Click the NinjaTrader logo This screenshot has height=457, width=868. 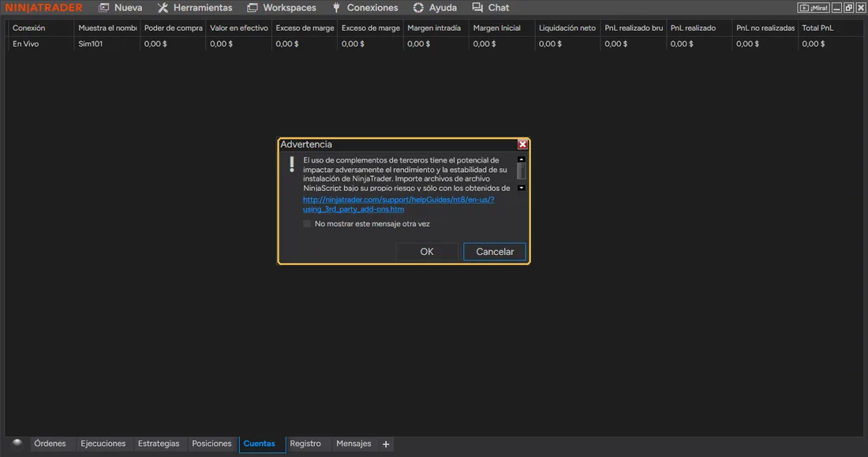43,8
